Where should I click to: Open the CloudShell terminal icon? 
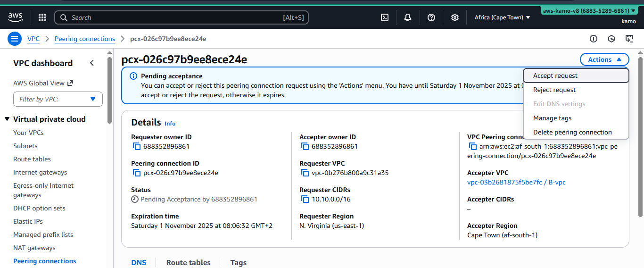pos(385,17)
